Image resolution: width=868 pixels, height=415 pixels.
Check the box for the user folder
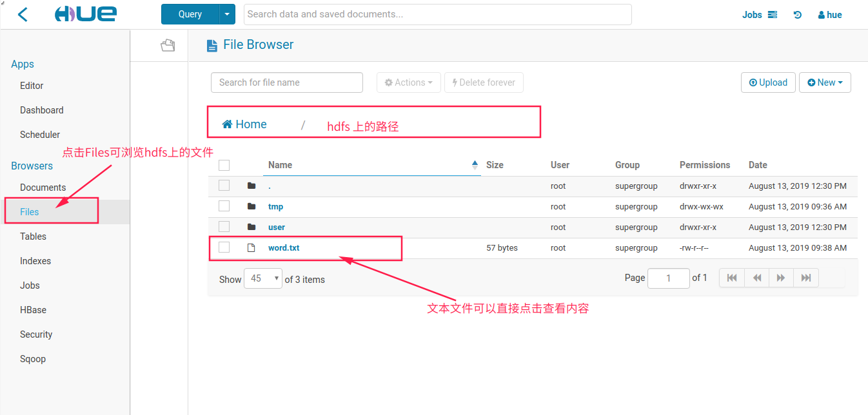pos(224,227)
